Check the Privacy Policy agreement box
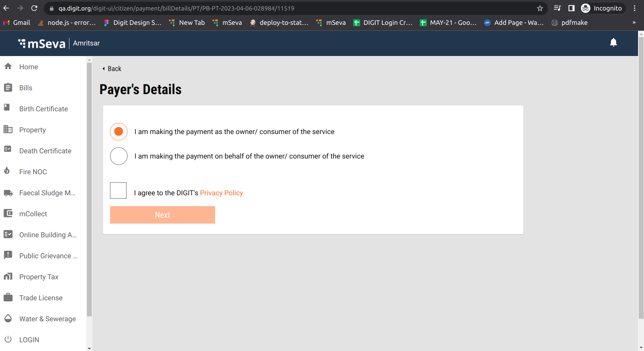 118,191
